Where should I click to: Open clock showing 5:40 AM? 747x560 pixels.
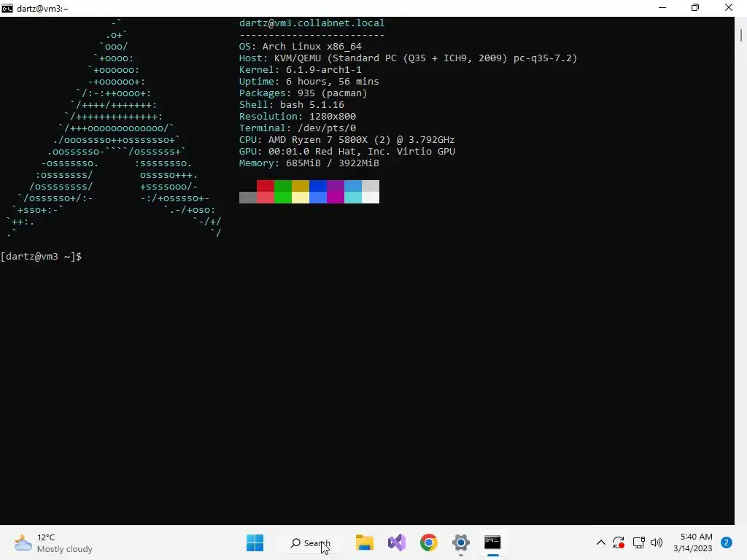pyautogui.click(x=693, y=542)
